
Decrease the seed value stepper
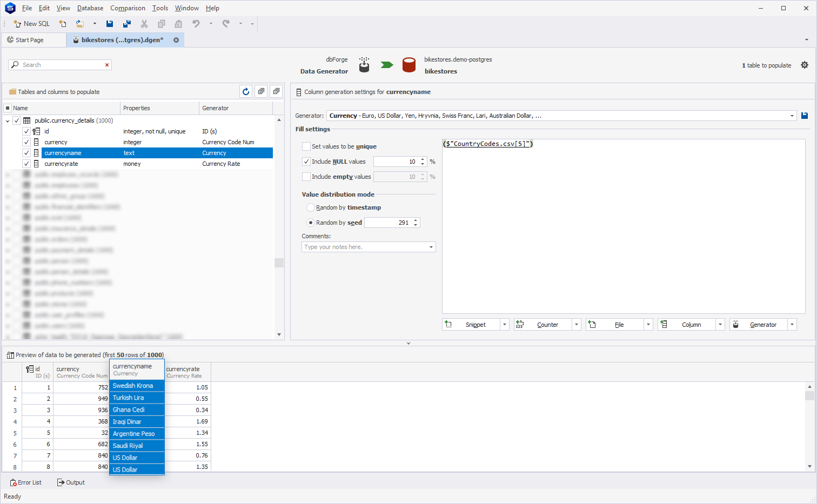click(x=416, y=225)
